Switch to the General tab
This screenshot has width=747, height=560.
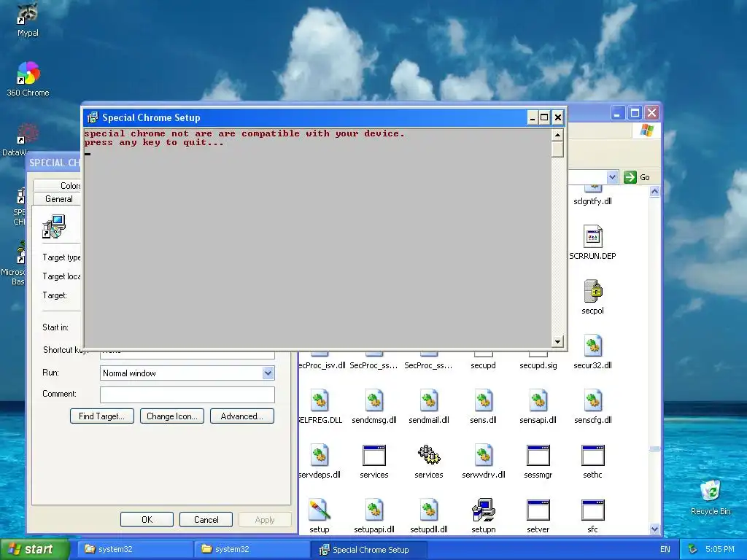point(58,198)
